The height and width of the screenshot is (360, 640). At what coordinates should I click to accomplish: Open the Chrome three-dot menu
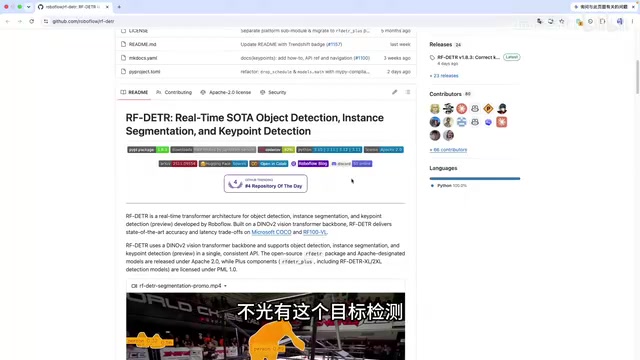coord(632,21)
